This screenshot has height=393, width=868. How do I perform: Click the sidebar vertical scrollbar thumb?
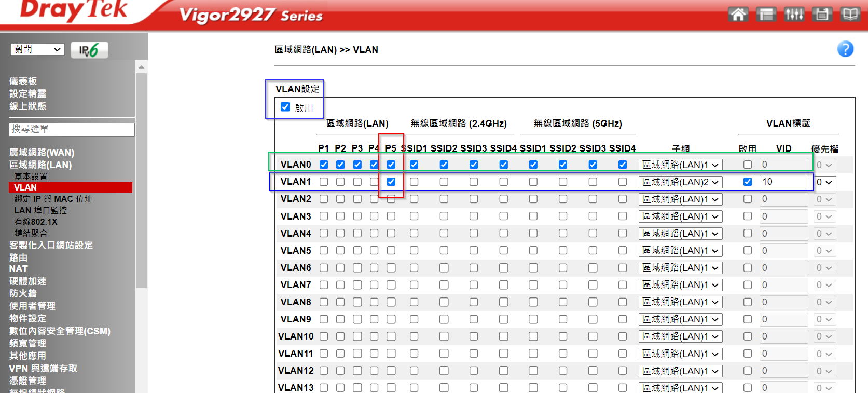141,177
